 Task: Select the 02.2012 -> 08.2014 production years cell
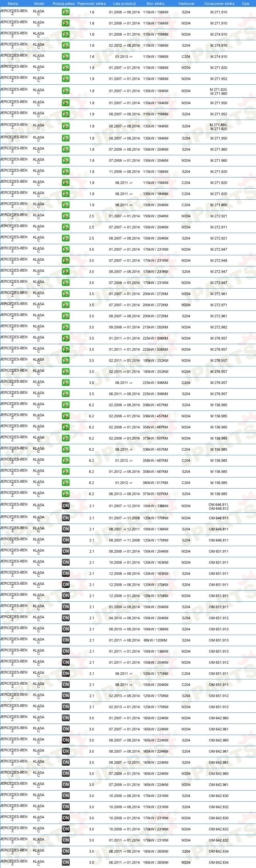click(x=124, y=45)
